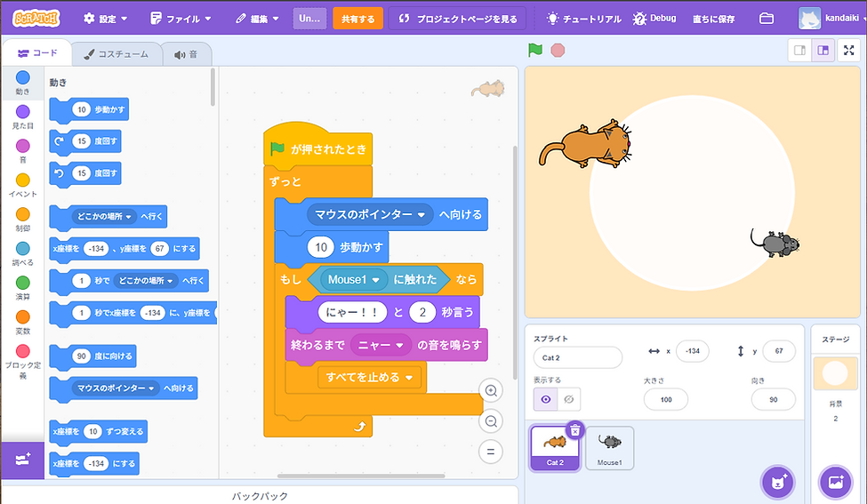This screenshot has width=867, height=504.
Task: Click the Scratch logo
Action: coord(36,19)
